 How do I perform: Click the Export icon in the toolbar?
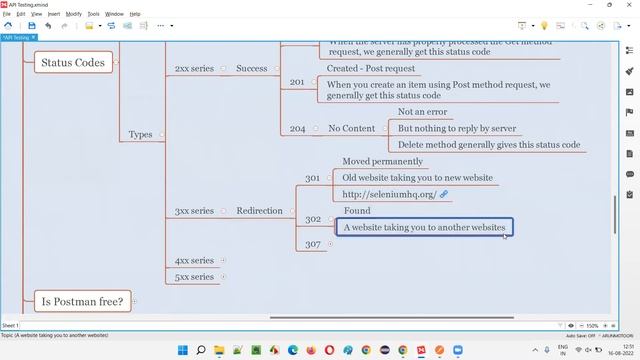[617, 26]
